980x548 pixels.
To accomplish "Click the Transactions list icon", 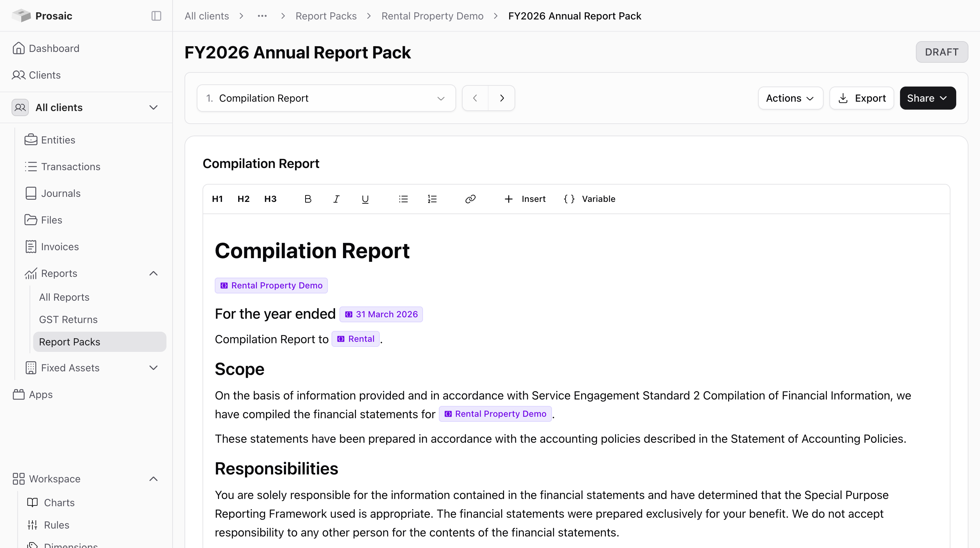I will tap(31, 166).
